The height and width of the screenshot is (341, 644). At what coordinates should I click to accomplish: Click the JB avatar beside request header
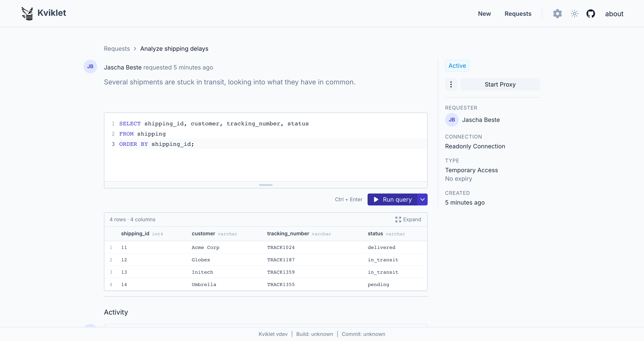click(x=90, y=66)
